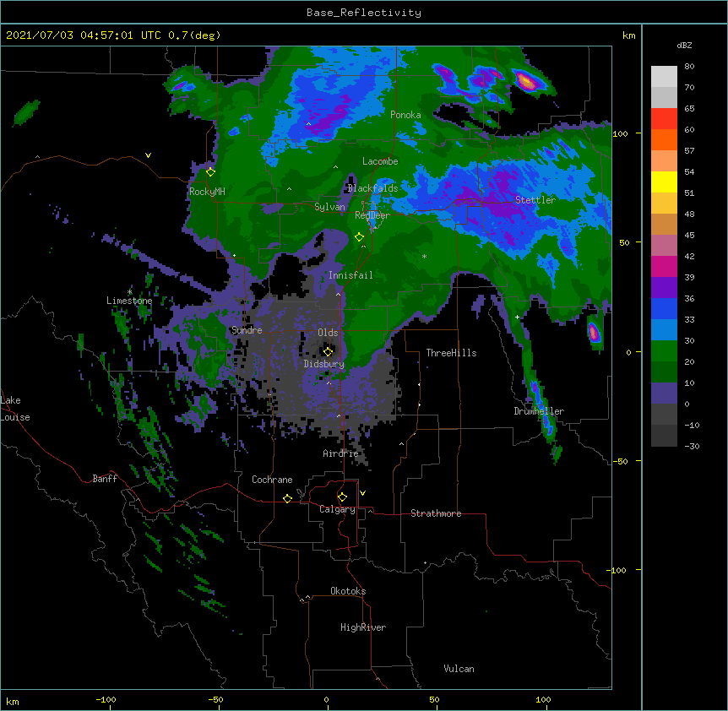The image size is (728, 711).
Task: Click the Cochrane text label
Action: tap(272, 480)
